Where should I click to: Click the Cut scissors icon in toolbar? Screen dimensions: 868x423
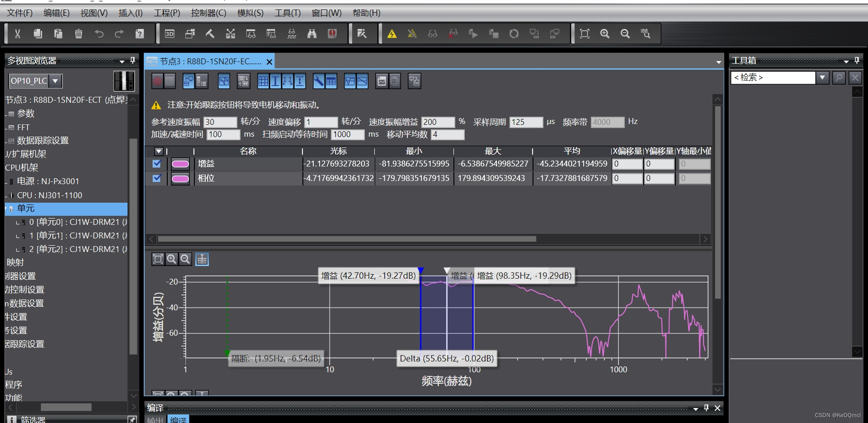[18, 33]
